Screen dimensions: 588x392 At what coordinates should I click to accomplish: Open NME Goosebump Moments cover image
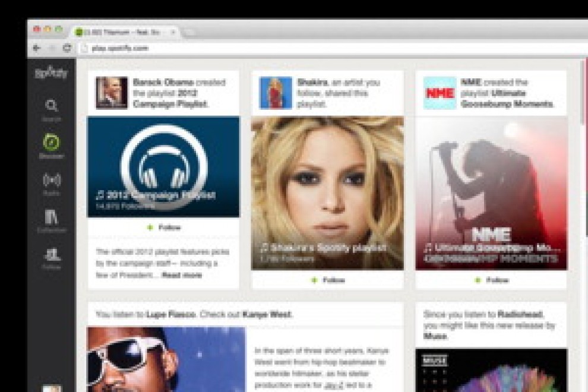[x=492, y=193]
